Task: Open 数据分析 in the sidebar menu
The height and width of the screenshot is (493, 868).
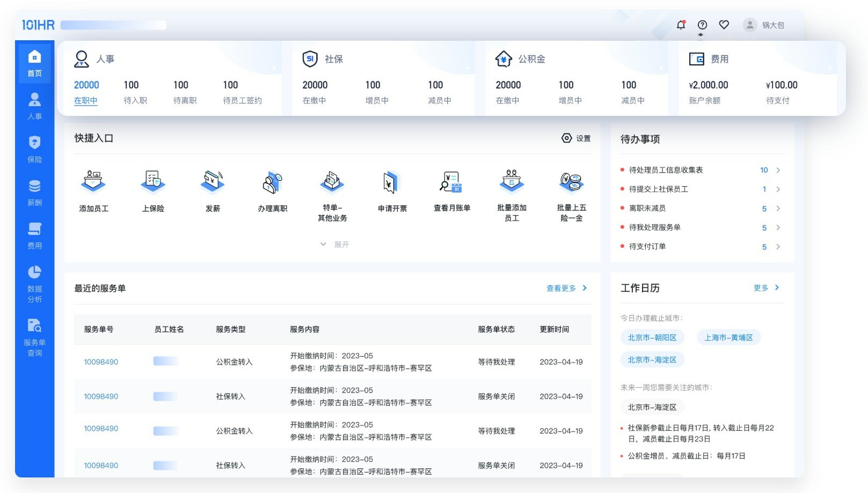Action: (34, 284)
